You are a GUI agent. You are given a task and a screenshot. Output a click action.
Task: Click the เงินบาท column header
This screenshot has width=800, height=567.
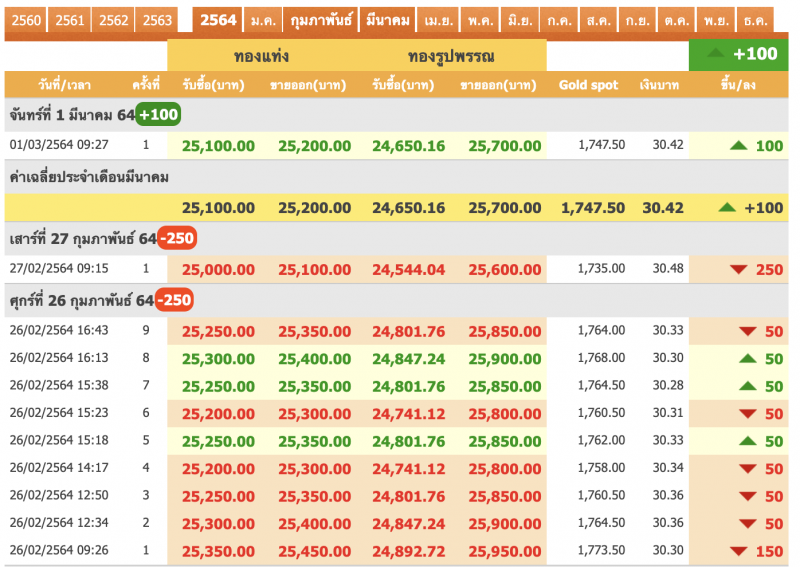click(659, 85)
